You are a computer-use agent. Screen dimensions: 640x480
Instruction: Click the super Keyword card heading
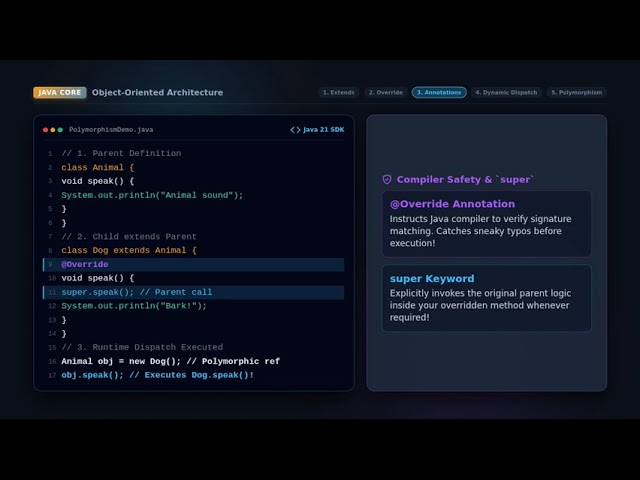coord(432,279)
